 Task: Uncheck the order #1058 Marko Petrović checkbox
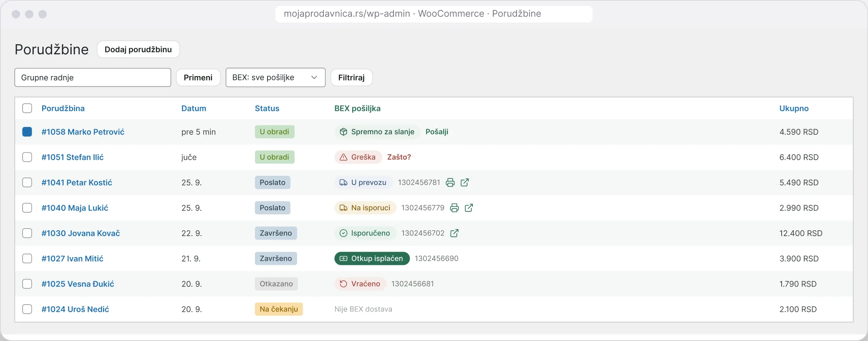27,132
